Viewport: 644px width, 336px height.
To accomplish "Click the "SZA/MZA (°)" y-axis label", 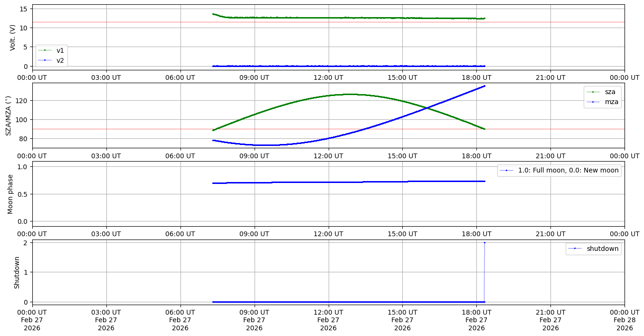I will (8, 115).
